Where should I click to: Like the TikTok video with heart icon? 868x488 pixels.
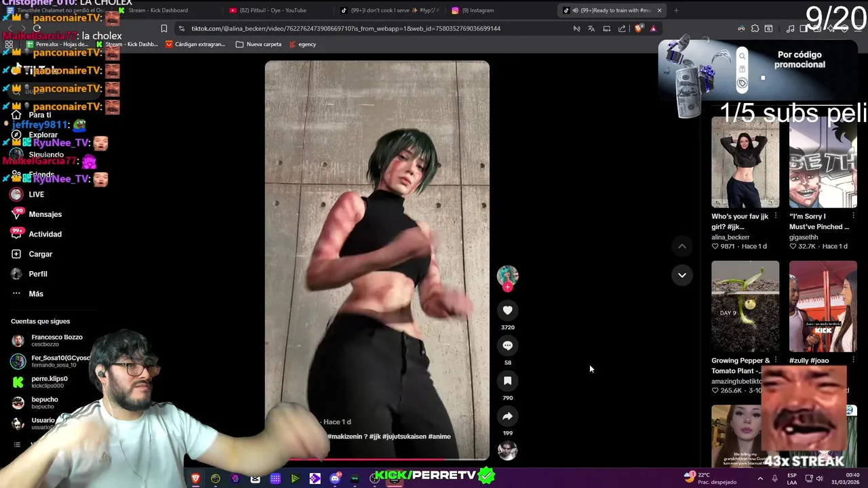[507, 310]
